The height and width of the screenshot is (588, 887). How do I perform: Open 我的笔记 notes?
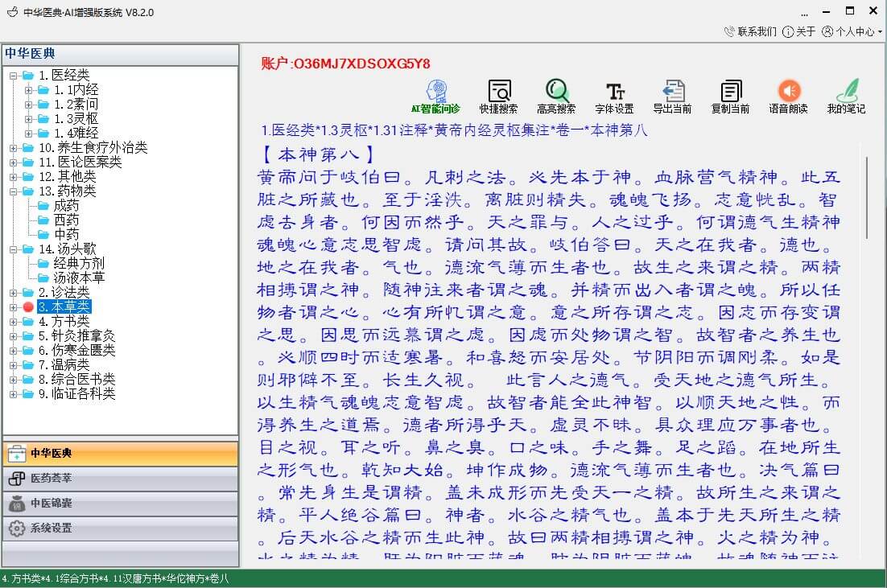pyautogui.click(x=846, y=97)
